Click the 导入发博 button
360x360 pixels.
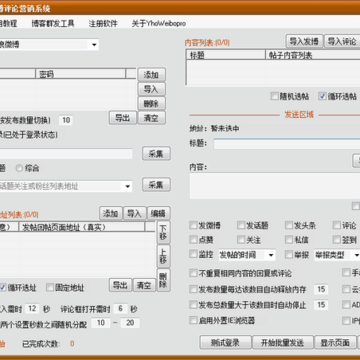tap(304, 42)
